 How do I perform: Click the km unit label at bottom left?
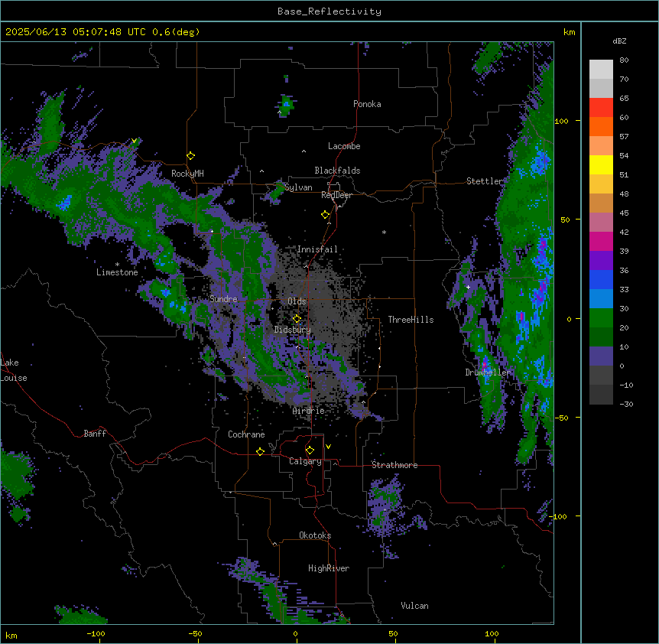pos(11,635)
